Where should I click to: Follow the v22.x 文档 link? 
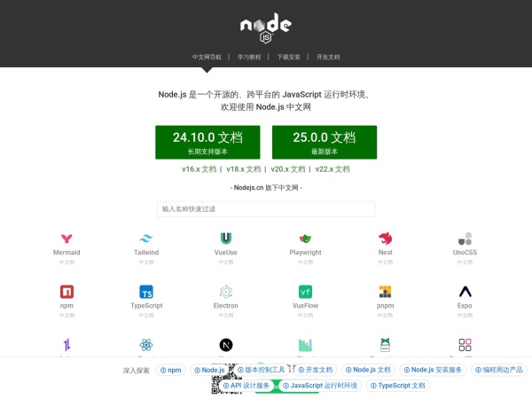[332, 169]
